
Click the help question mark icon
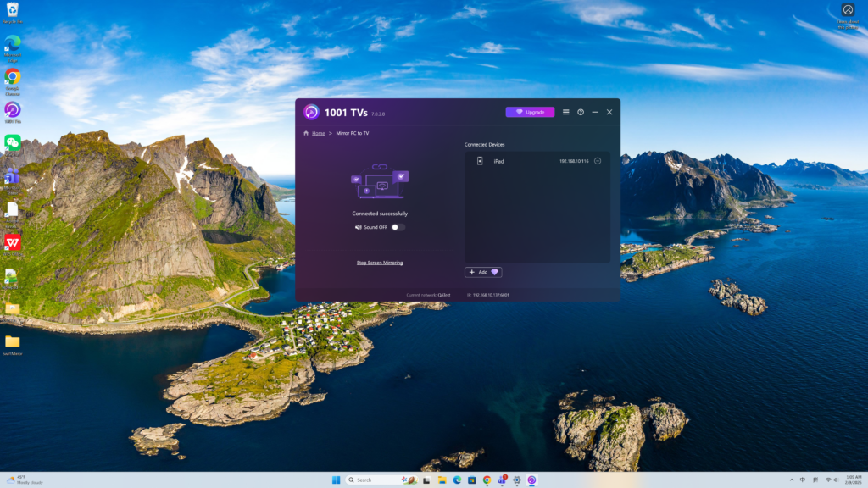(x=581, y=112)
